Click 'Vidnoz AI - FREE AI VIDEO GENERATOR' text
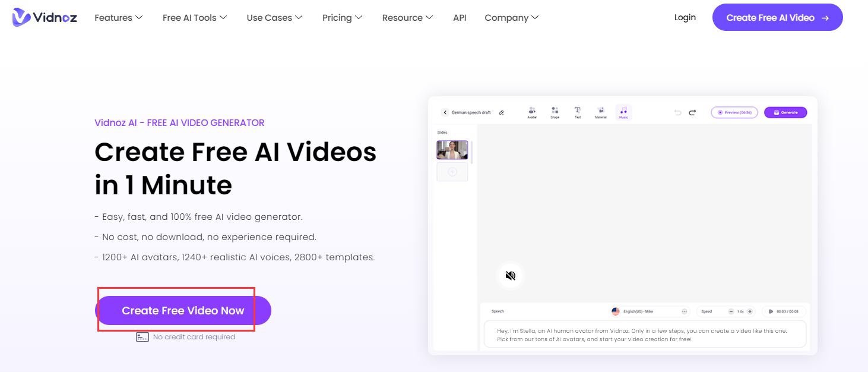868x372 pixels. point(179,123)
